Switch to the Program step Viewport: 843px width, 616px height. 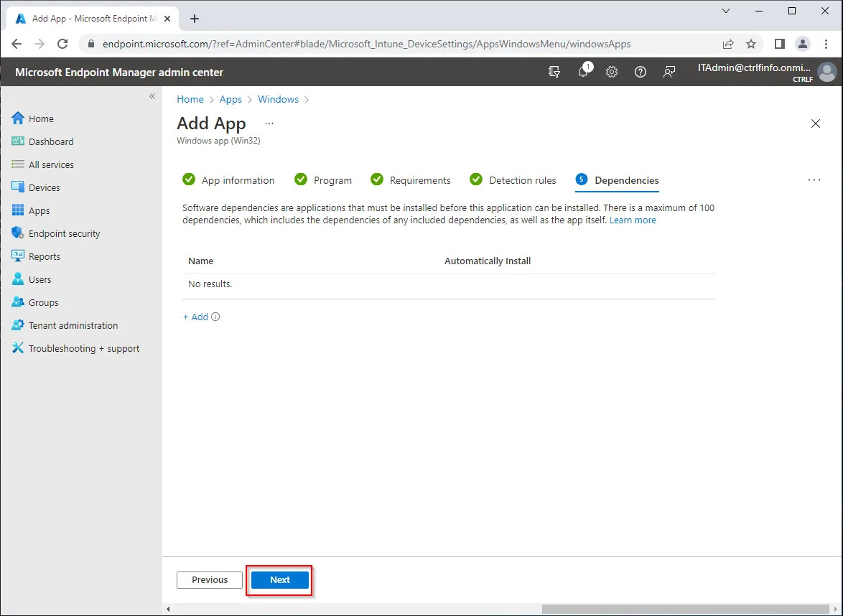(x=323, y=180)
